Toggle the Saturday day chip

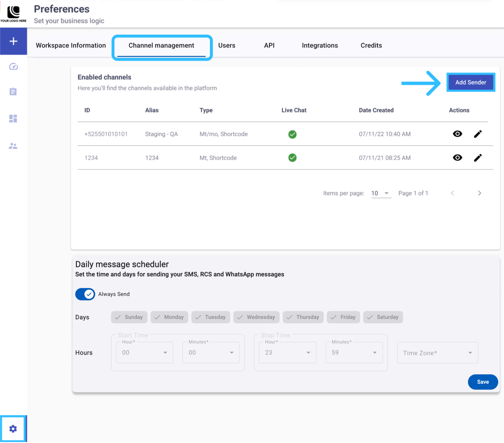383,317
